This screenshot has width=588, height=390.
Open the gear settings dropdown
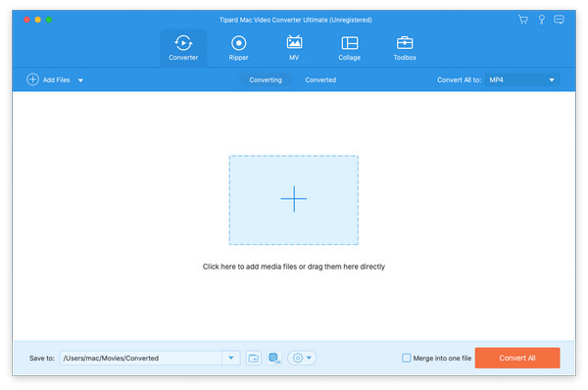point(302,358)
